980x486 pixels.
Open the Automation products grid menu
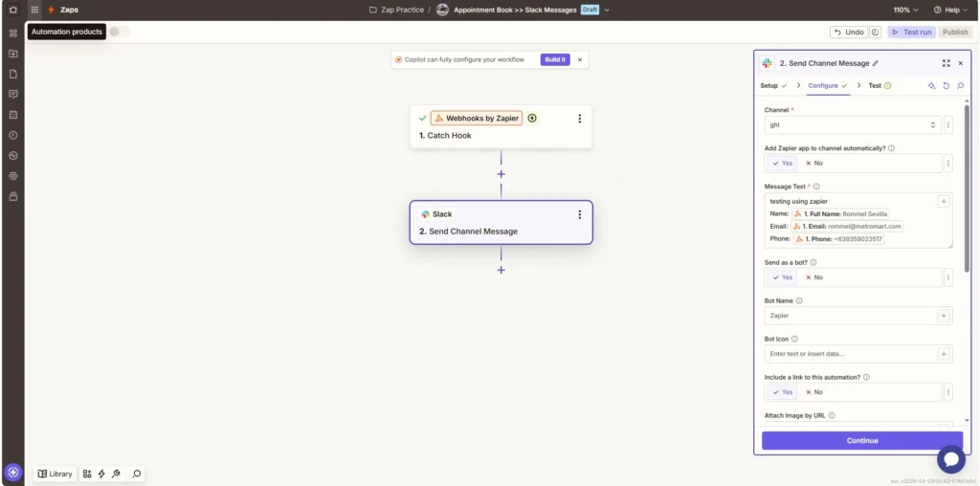pos(34,10)
